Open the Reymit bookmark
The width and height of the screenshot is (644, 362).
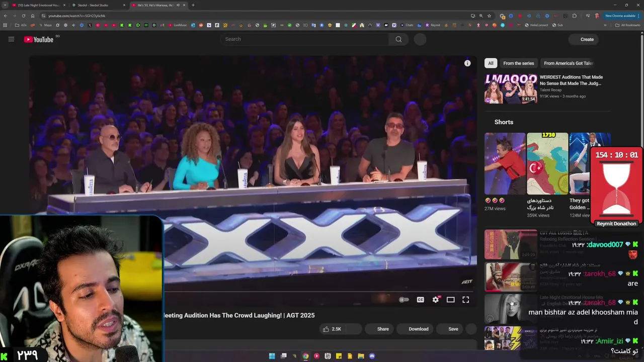pyautogui.click(x=433, y=25)
